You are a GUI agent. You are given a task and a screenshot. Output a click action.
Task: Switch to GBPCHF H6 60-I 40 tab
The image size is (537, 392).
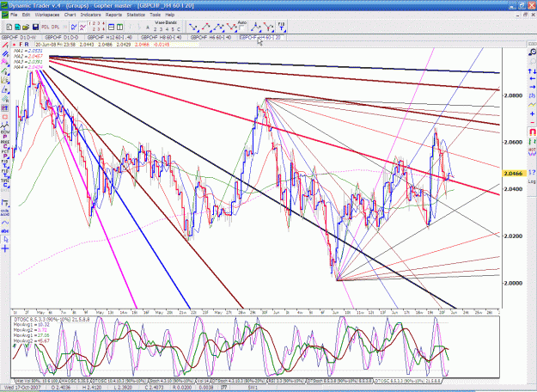pyautogui.click(x=211, y=37)
